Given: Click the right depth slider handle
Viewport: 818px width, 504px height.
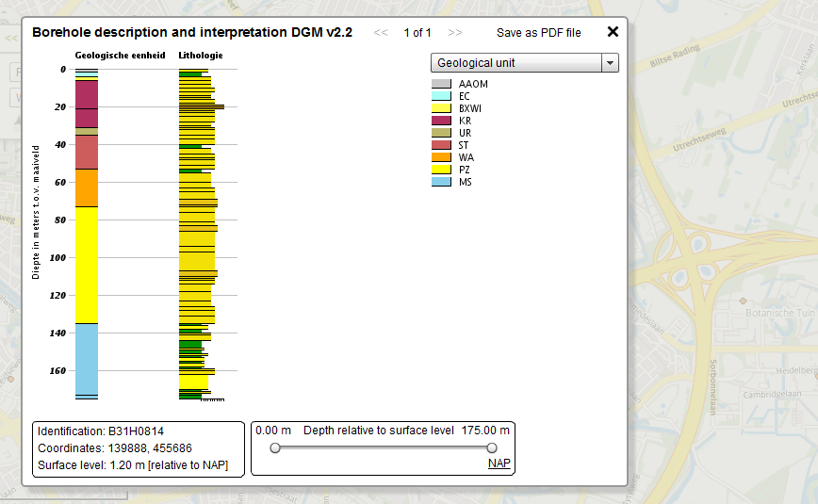Looking at the screenshot, I should coord(491,448).
